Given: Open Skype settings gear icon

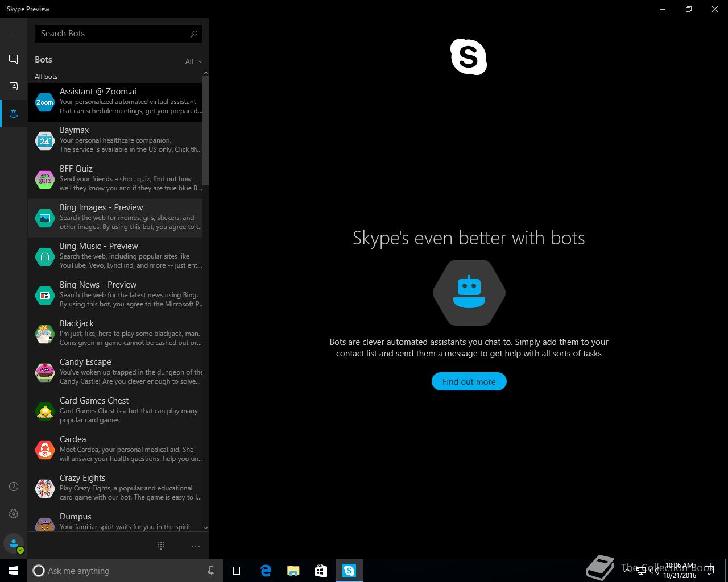Looking at the screenshot, I should (x=14, y=514).
